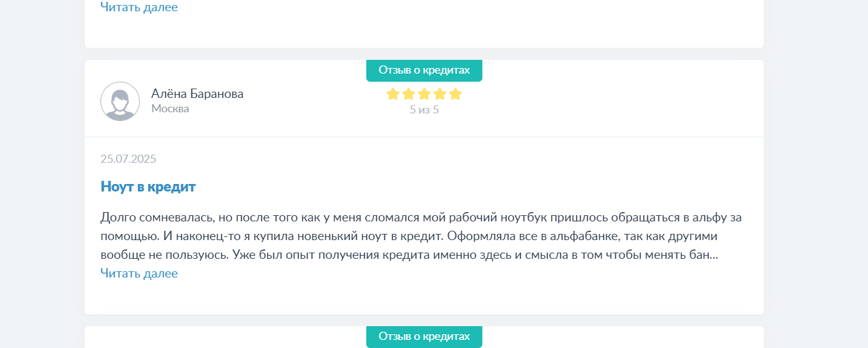
Task: Open the reviewer name Алёна Баранова
Action: click(197, 94)
